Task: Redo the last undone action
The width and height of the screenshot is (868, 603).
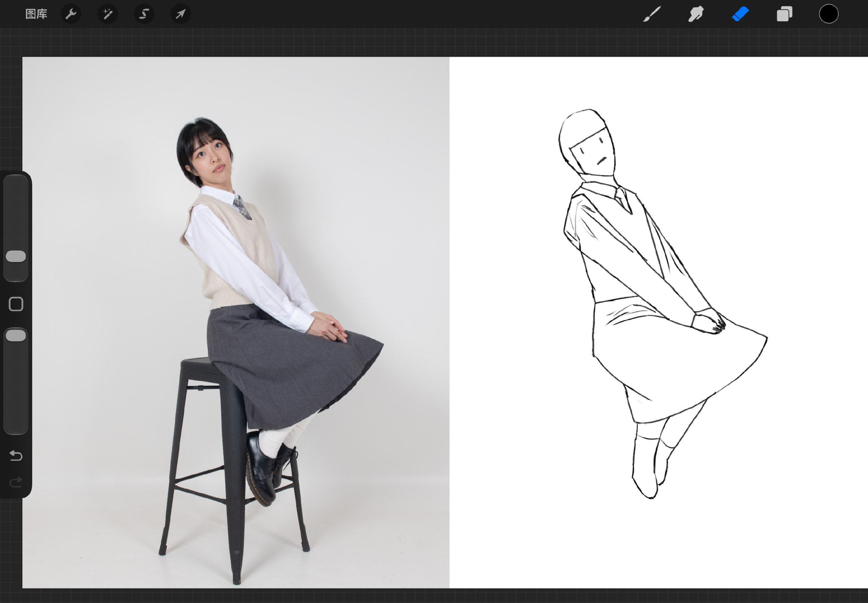Action: pos(16,482)
